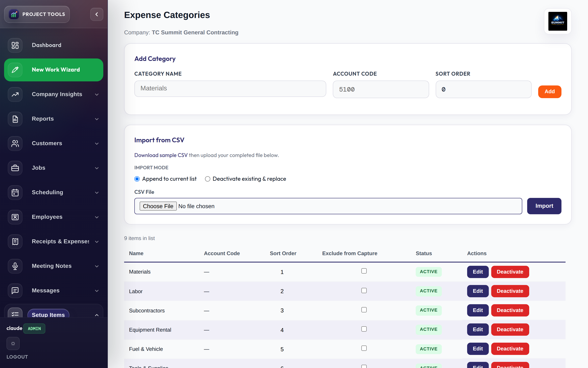Click the Dashboard grid icon
Image resolution: width=588 pixels, height=368 pixels.
coord(15,45)
